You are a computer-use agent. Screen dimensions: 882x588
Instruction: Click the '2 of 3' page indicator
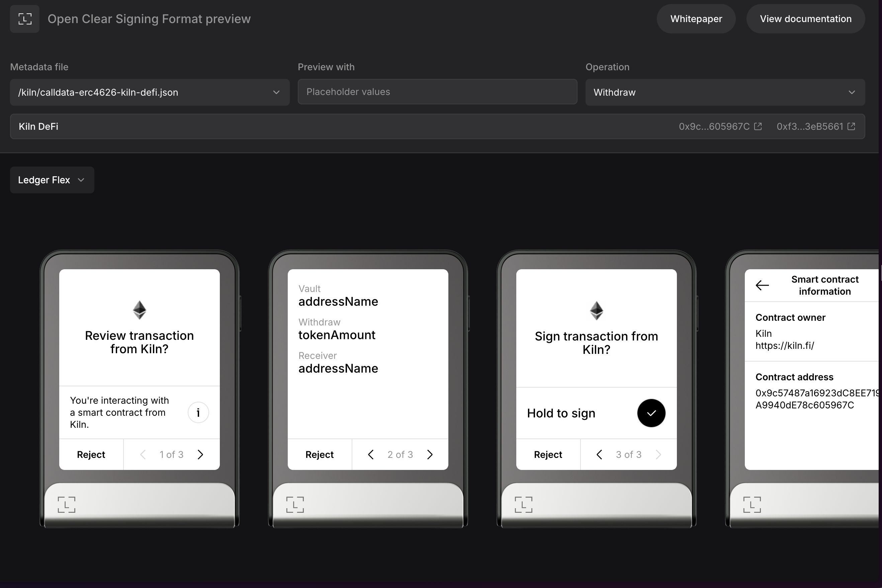click(x=400, y=455)
